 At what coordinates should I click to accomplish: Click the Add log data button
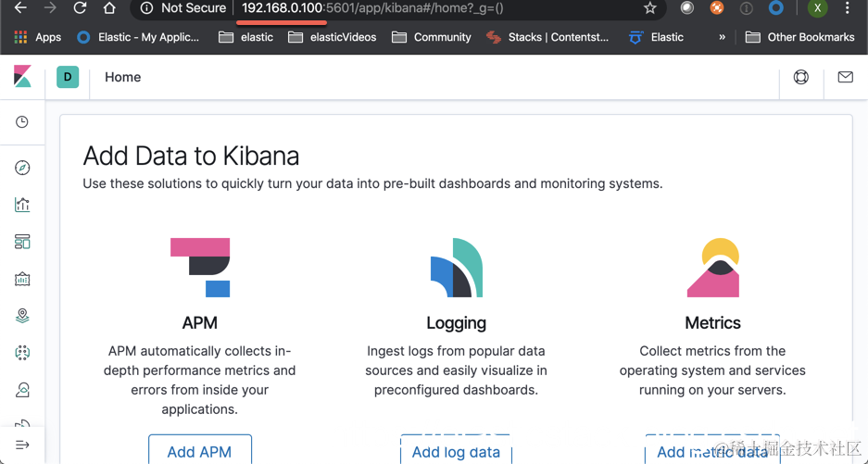tap(456, 451)
